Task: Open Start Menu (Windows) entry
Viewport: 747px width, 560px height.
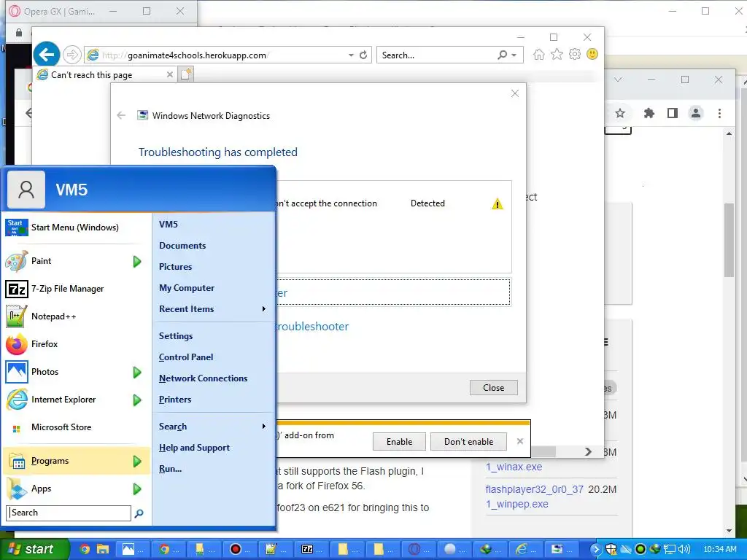Action: click(x=75, y=227)
